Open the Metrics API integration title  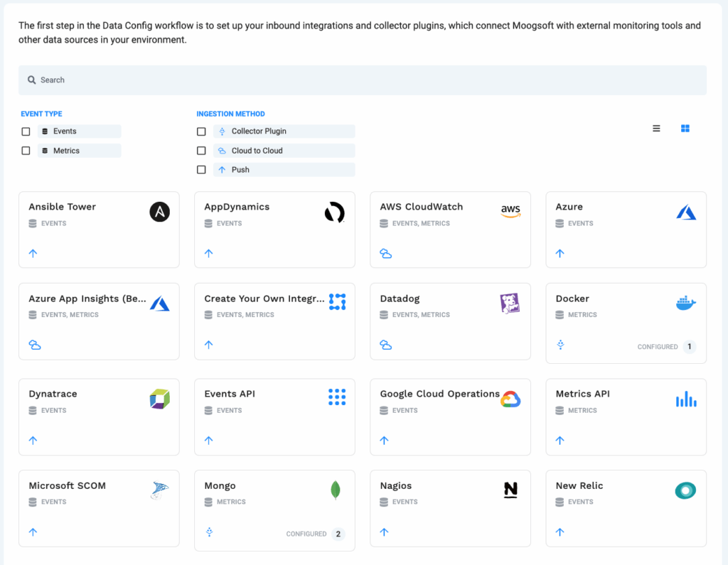coord(583,394)
